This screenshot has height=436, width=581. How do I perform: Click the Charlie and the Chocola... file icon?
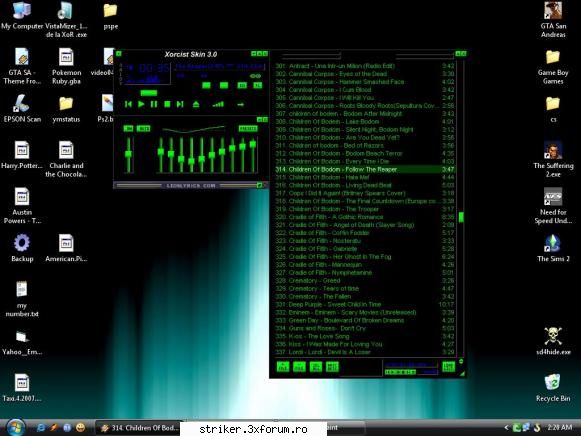66,159
